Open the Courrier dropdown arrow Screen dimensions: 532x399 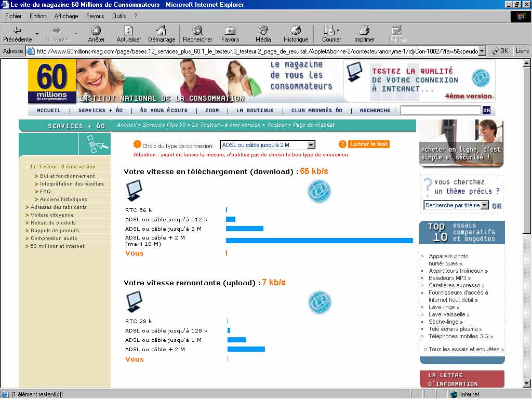[338, 31]
